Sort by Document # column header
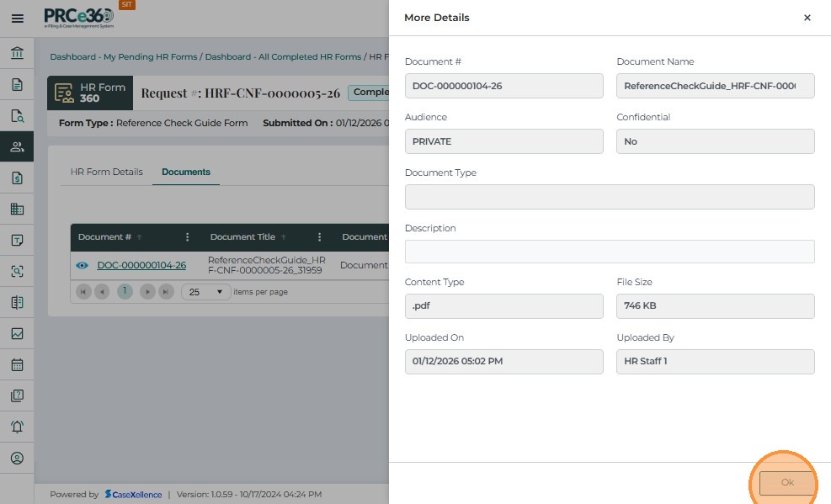831x504 pixels. click(105, 236)
